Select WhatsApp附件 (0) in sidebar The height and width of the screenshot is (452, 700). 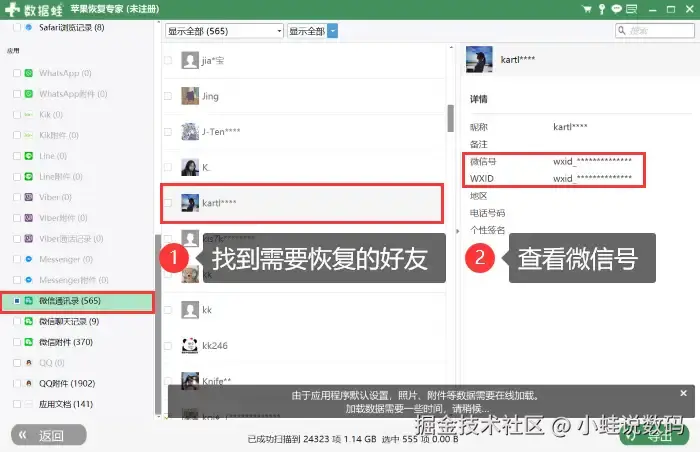pyautogui.click(x=73, y=94)
